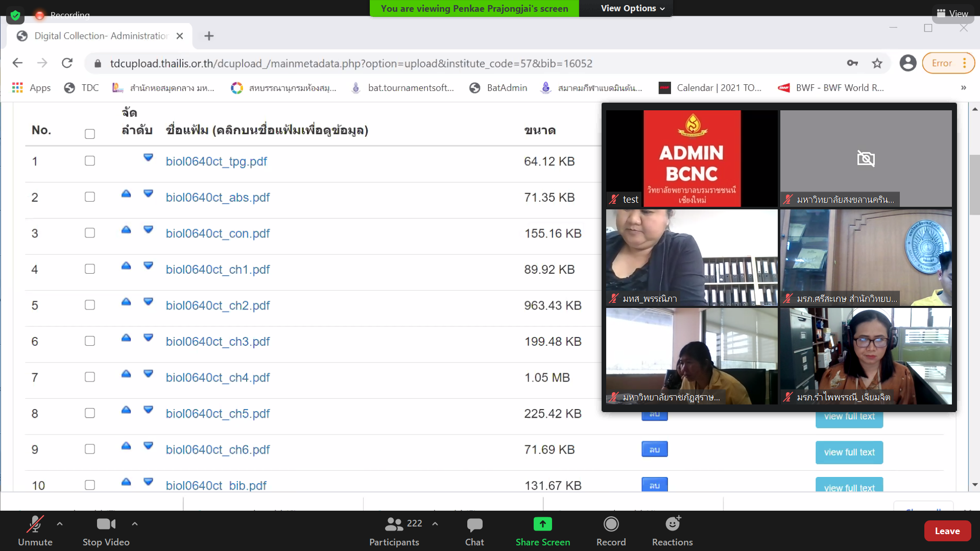Viewport: 980px width, 551px height.
Task: Tick the select-all checkbox in table header
Action: point(90,134)
